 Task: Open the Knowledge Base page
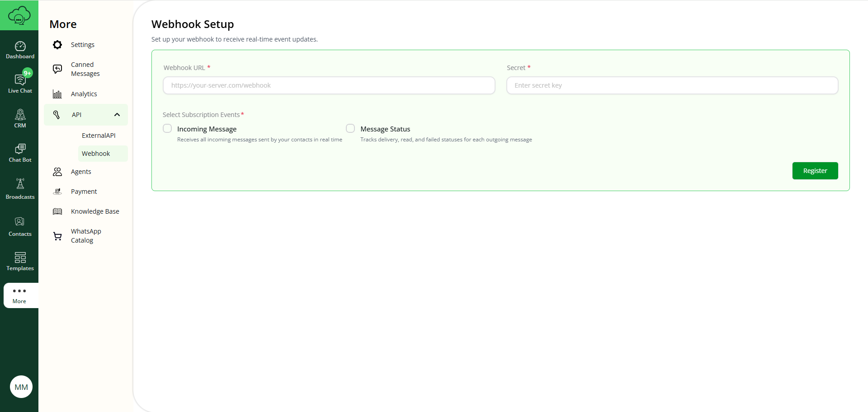(95, 211)
